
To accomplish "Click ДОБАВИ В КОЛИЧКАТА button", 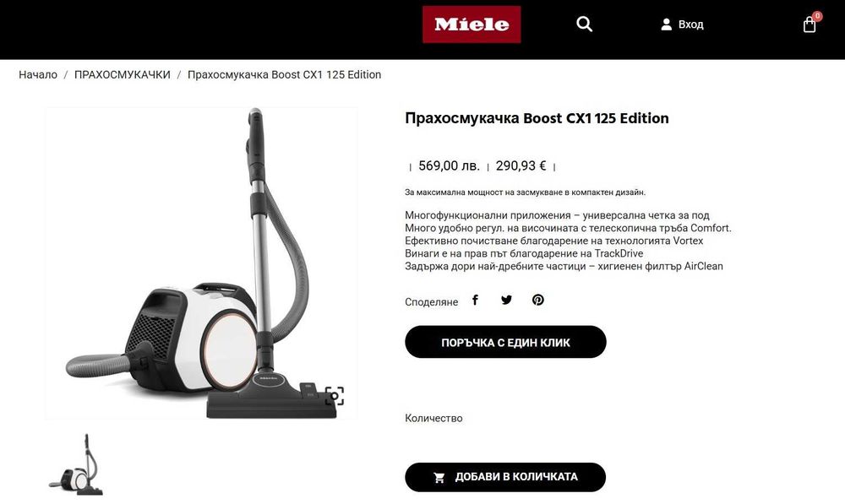I will click(x=505, y=477).
